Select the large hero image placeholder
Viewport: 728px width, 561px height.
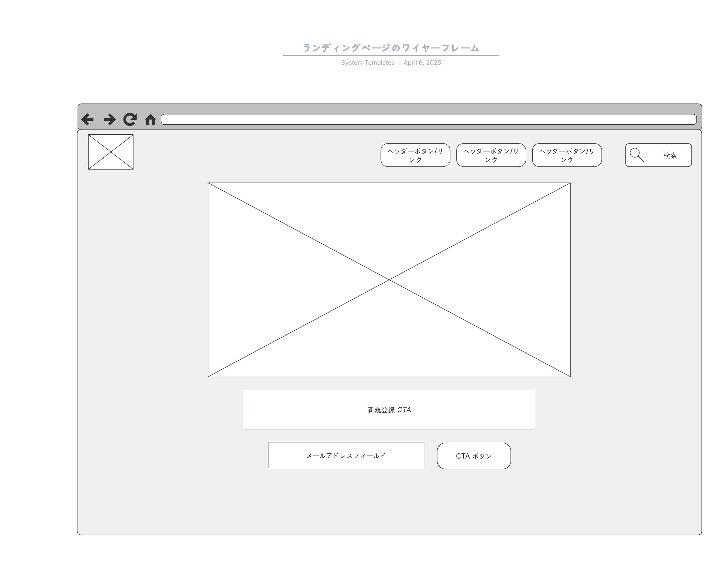pos(389,280)
